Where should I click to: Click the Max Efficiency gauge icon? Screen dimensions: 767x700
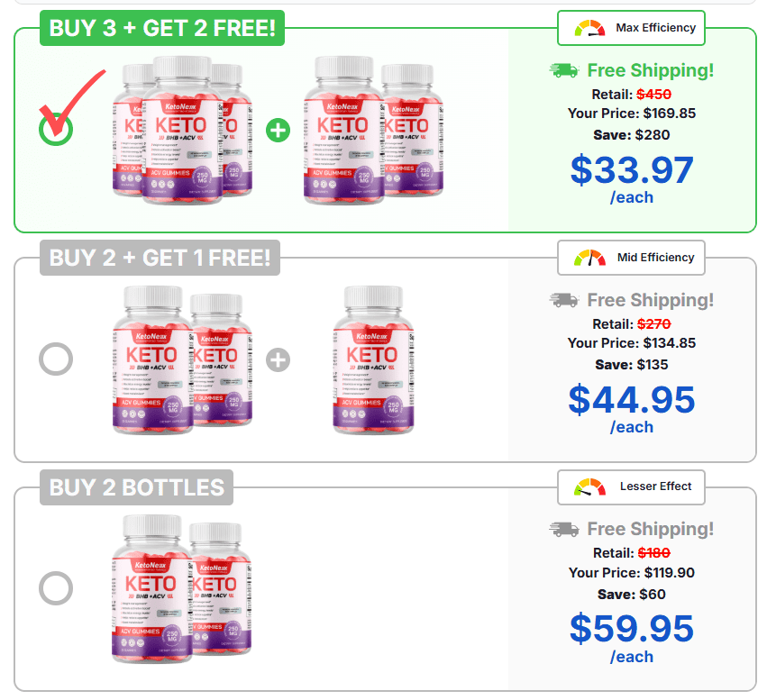point(589,28)
